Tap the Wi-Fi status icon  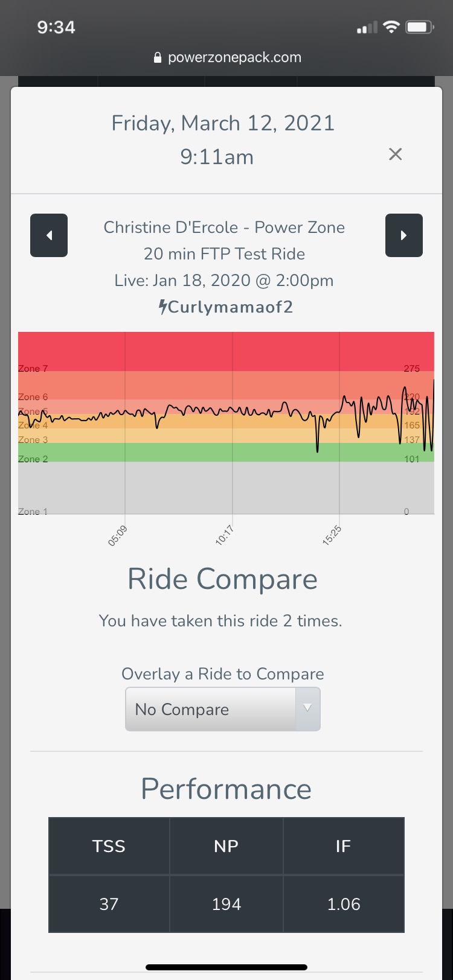391,27
